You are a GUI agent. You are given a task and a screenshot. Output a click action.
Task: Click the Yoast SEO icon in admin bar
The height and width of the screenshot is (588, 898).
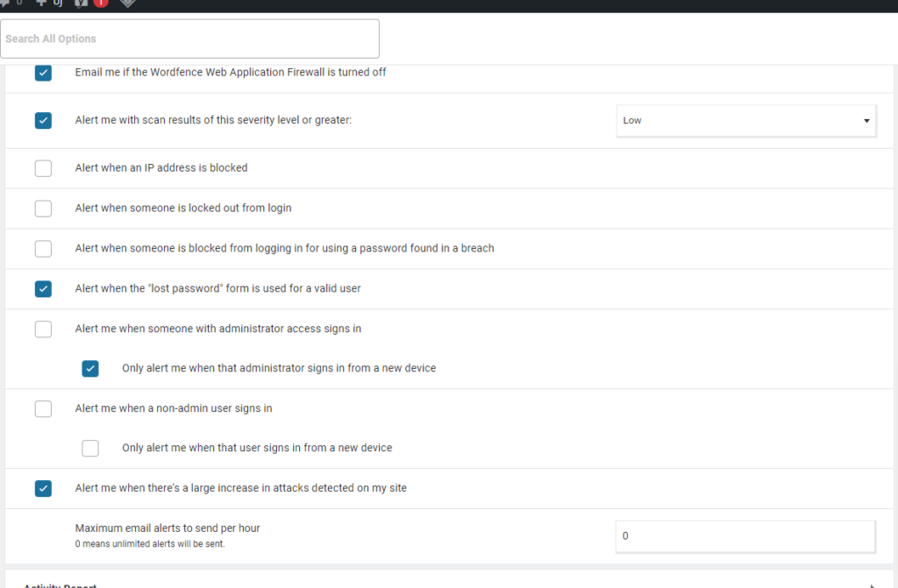tap(82, 3)
